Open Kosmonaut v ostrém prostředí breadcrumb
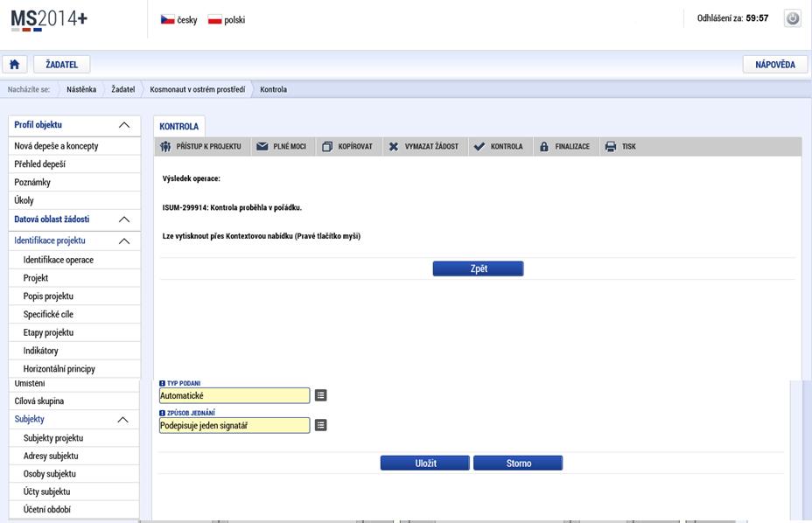Viewport: 812px width, 523px height. pos(197,89)
